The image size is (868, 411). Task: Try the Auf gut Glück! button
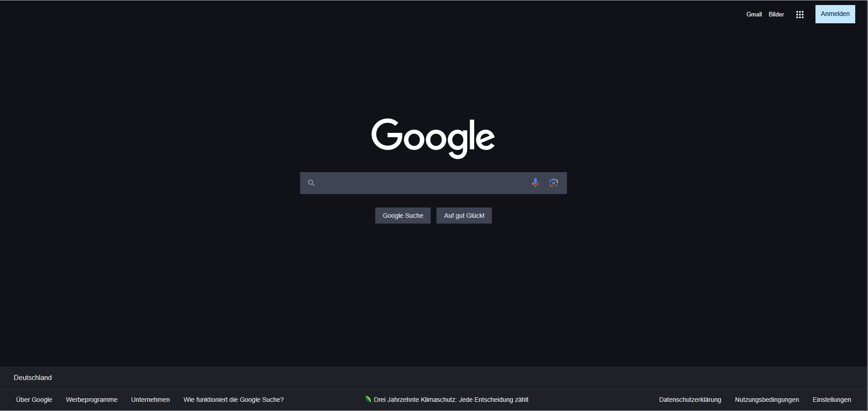(x=464, y=216)
